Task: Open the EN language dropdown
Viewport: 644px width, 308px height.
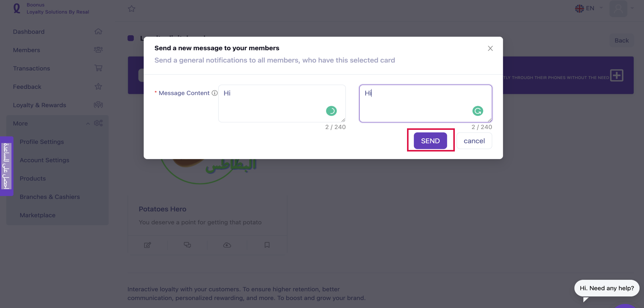Action: [589, 8]
